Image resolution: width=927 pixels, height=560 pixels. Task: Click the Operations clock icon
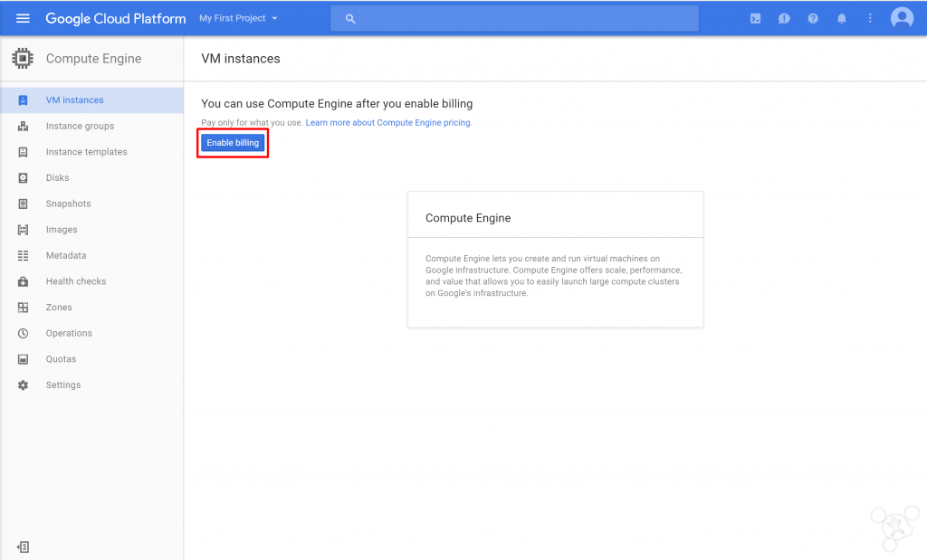pyautogui.click(x=23, y=333)
